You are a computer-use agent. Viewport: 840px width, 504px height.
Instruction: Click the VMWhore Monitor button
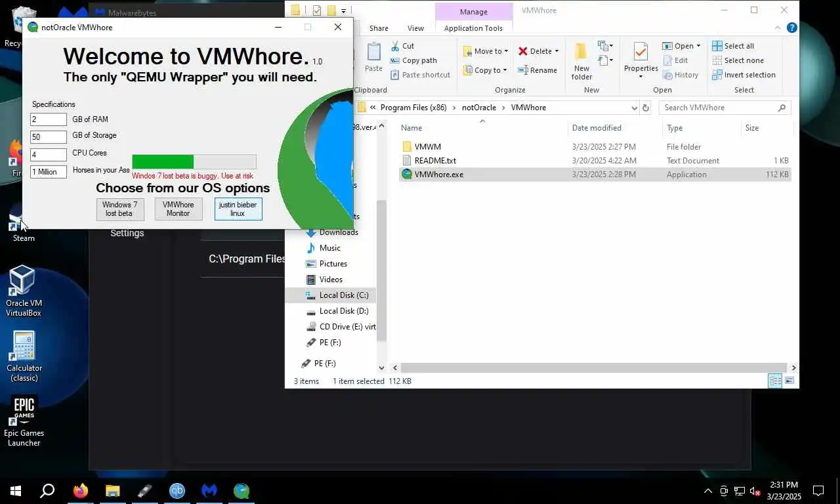(178, 209)
